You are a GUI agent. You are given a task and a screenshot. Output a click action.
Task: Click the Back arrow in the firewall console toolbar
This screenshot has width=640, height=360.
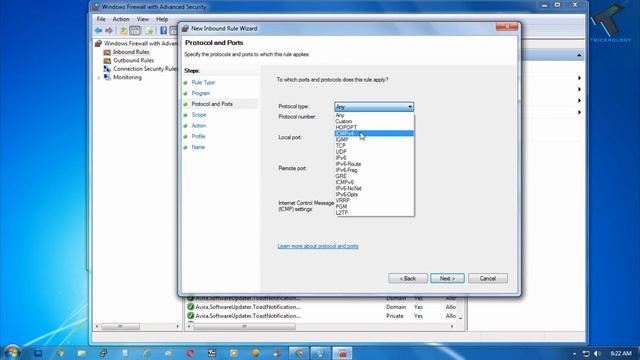point(98,31)
